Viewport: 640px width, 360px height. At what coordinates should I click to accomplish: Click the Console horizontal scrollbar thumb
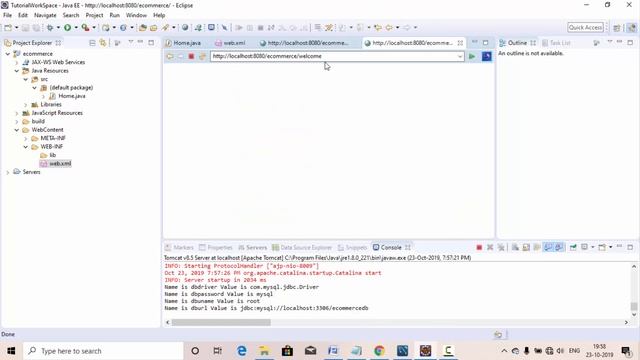[x=221, y=322]
